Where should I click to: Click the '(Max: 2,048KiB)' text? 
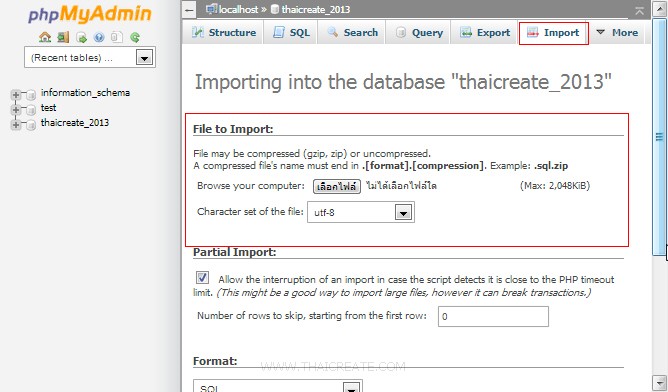pos(555,186)
